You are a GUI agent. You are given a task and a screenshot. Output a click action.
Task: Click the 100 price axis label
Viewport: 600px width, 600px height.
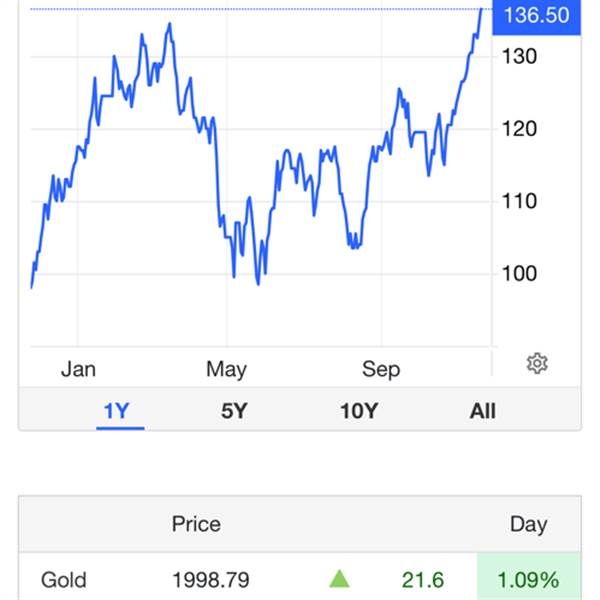(x=519, y=274)
